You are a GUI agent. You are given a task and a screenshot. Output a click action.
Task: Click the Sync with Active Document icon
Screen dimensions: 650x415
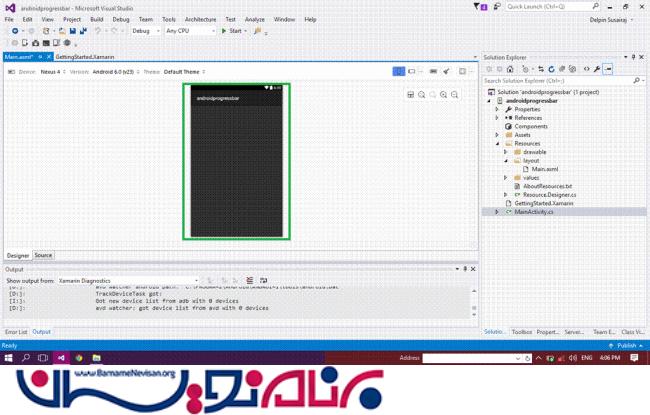(x=541, y=69)
